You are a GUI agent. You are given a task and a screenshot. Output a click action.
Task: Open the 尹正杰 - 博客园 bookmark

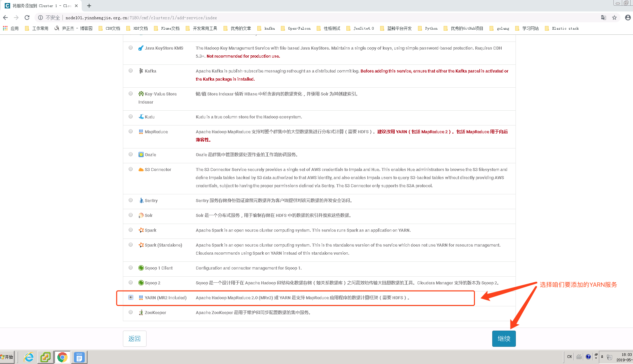point(73,28)
